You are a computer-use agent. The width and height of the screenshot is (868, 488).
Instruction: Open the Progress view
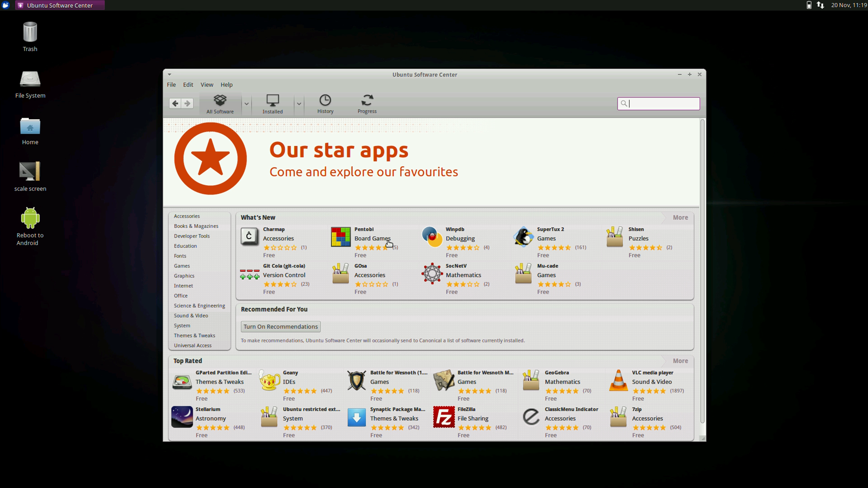[x=367, y=104]
